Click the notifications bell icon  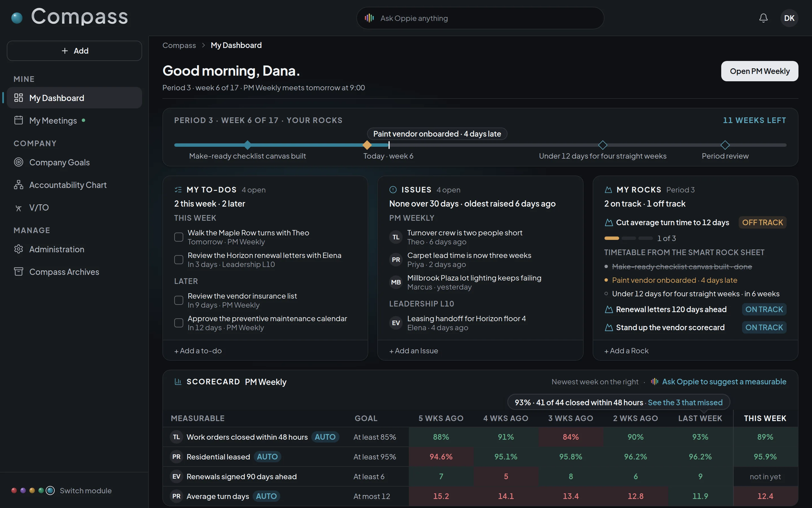[763, 18]
